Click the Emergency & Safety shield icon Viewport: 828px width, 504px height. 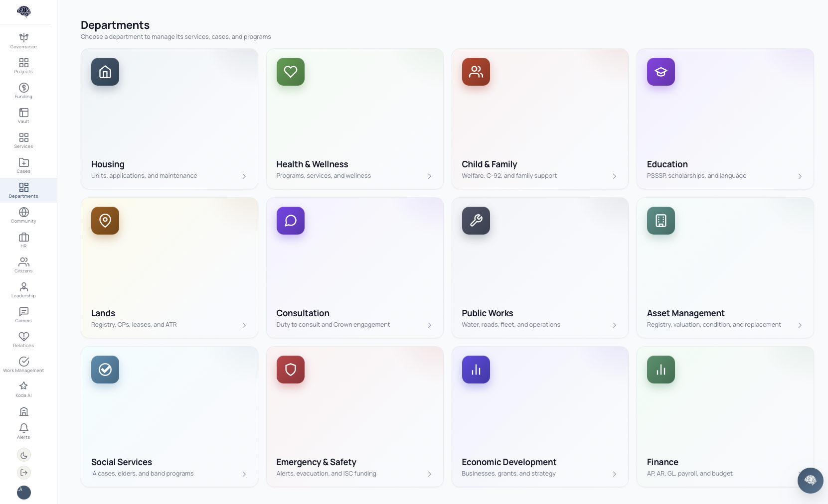click(291, 370)
